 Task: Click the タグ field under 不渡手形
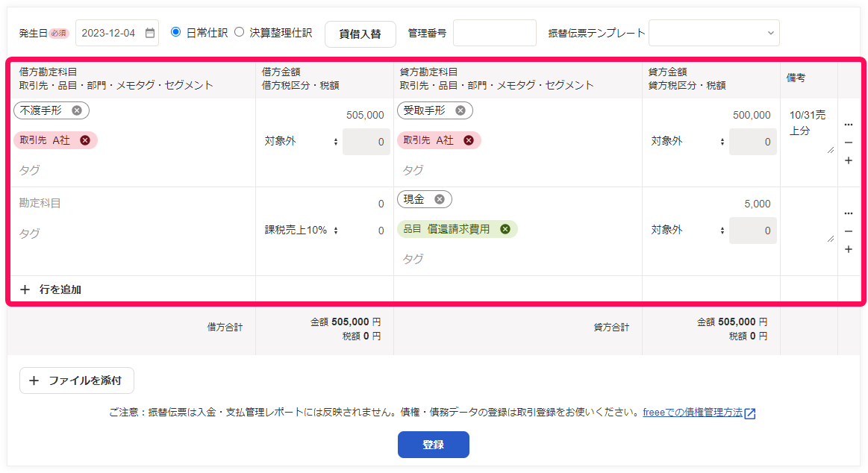click(133, 170)
